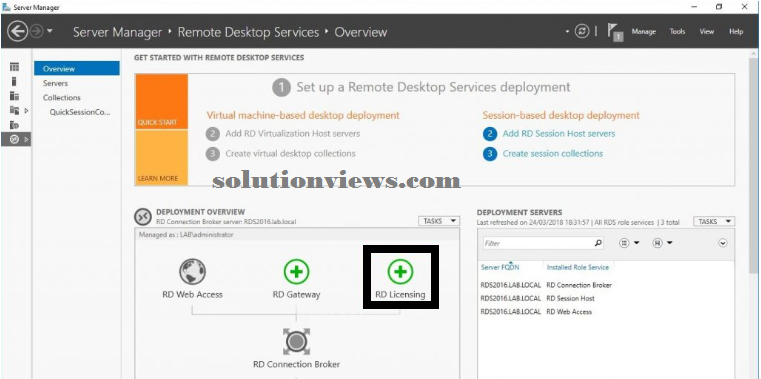This screenshot has width=761, height=379.
Task: Select the File and Storage Services sidebar icon
Action: point(15,111)
